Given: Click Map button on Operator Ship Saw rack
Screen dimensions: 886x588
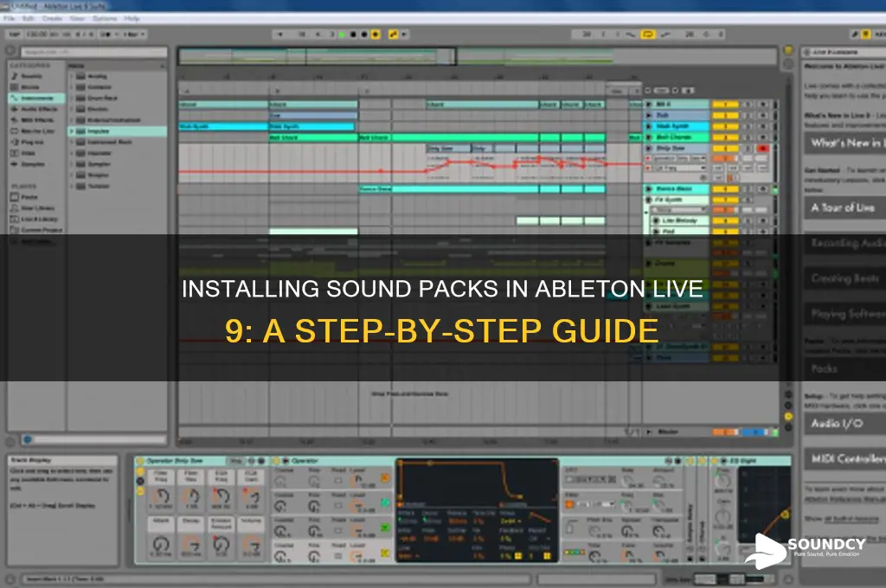Looking at the screenshot, I should (x=235, y=461).
